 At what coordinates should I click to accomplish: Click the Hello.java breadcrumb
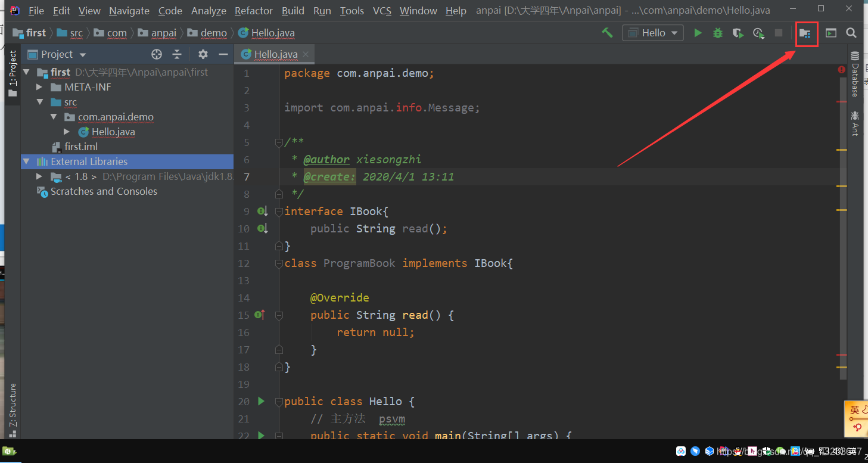pos(274,33)
